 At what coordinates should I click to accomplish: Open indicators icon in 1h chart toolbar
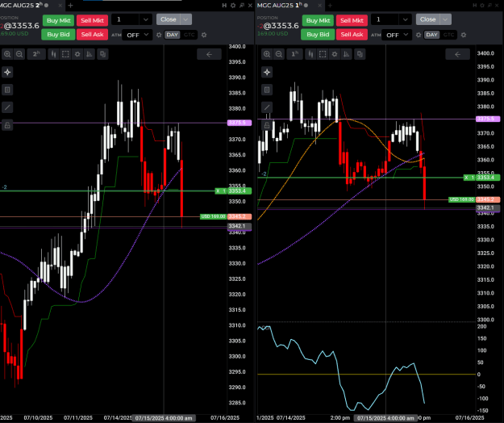[x=347, y=54]
